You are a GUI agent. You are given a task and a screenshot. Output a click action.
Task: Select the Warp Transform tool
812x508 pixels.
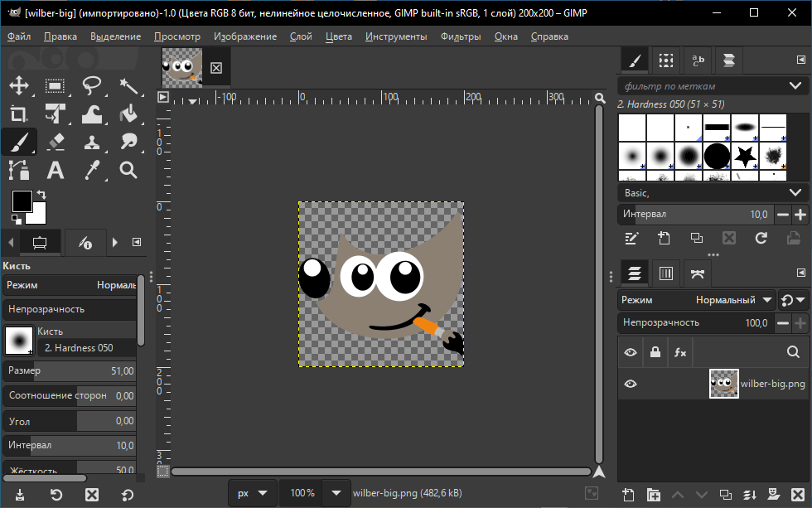point(92,114)
